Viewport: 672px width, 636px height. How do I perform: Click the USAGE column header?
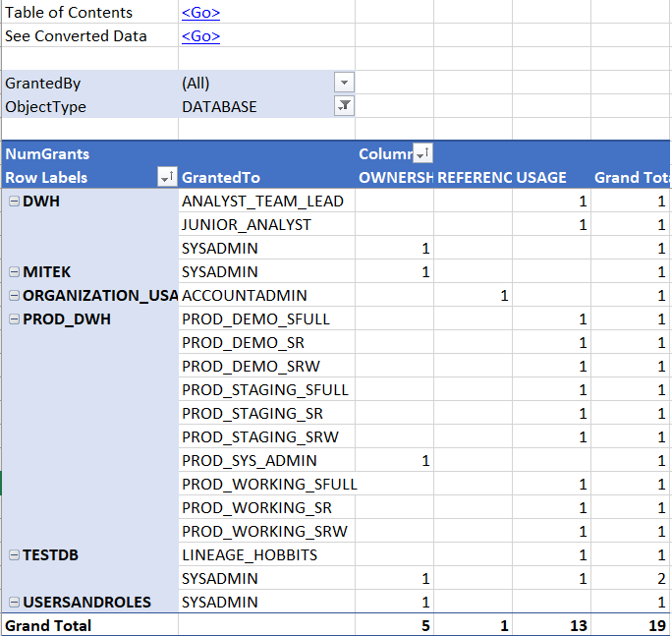click(540, 178)
